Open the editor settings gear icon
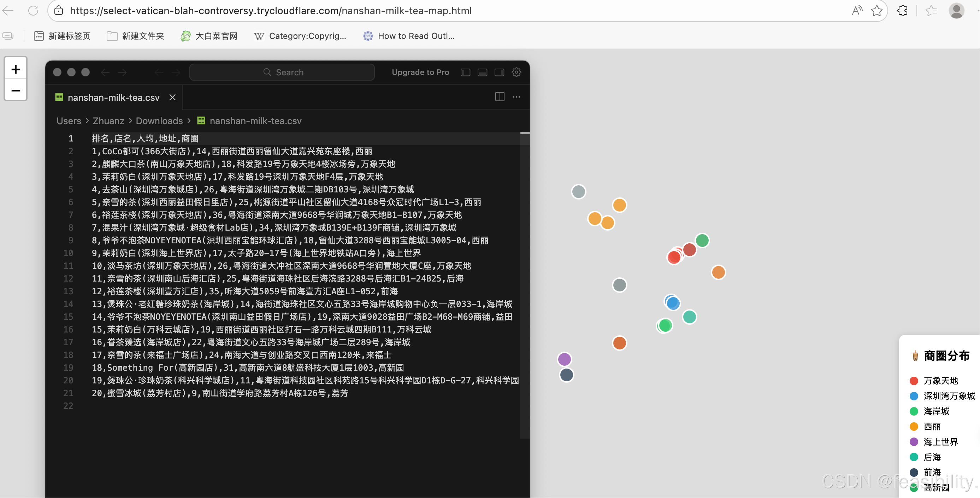This screenshot has height=498, width=980. click(516, 72)
